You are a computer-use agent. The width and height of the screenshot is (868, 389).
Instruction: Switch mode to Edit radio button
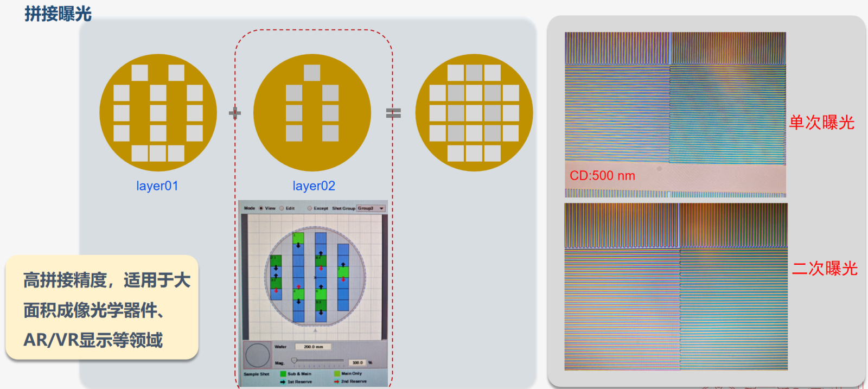pyautogui.click(x=282, y=208)
